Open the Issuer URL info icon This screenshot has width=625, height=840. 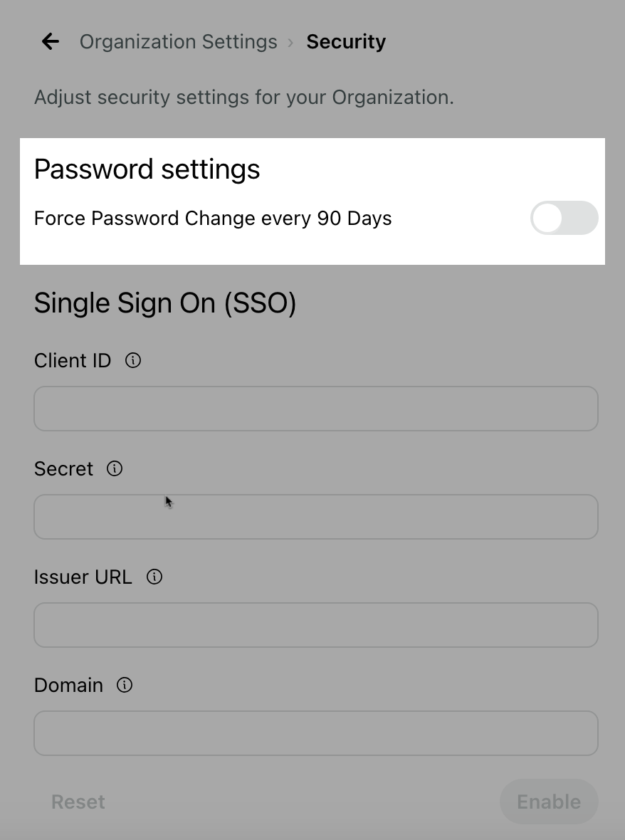click(154, 577)
